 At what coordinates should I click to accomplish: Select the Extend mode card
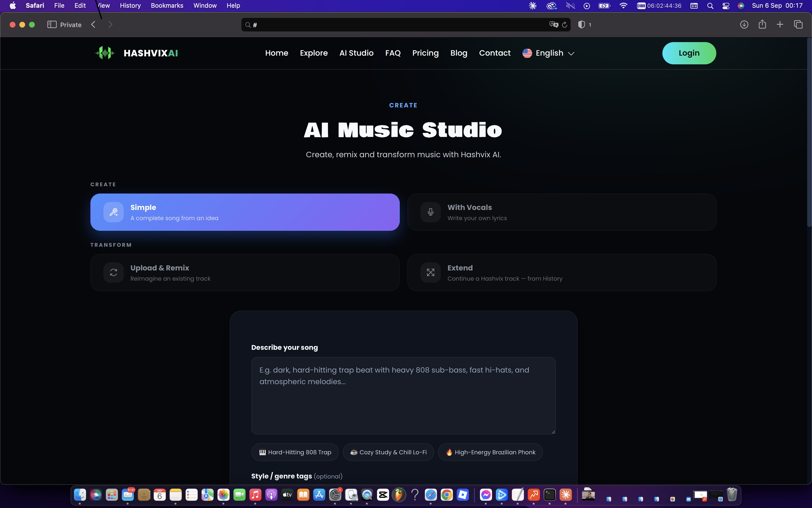[562, 272]
